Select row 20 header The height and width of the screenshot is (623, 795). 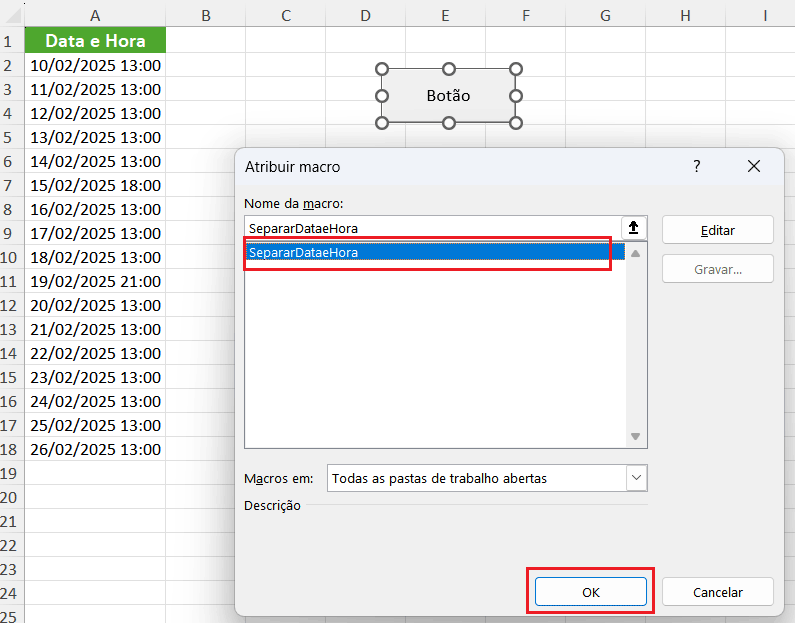coord(12,497)
